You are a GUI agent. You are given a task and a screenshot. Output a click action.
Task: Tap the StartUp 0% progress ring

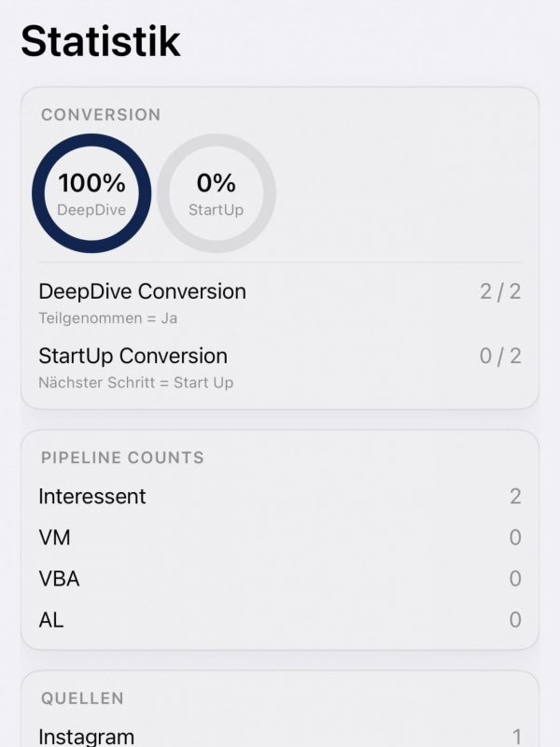click(216, 193)
